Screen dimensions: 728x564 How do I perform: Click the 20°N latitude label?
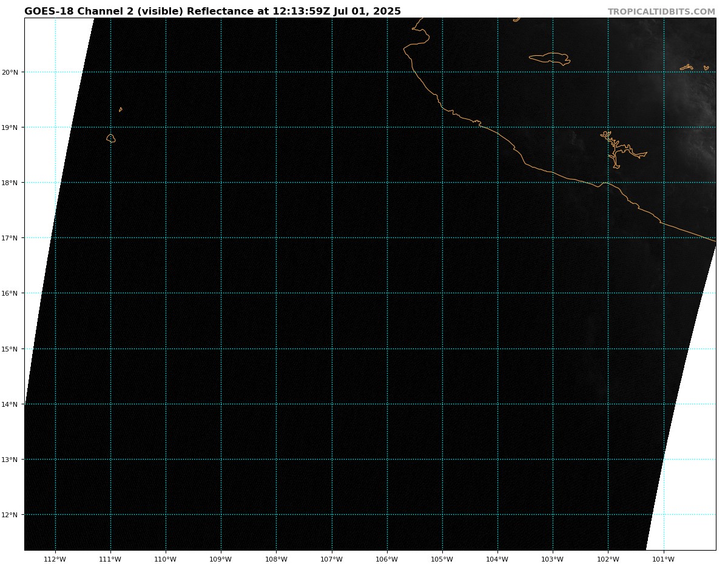[x=10, y=72]
